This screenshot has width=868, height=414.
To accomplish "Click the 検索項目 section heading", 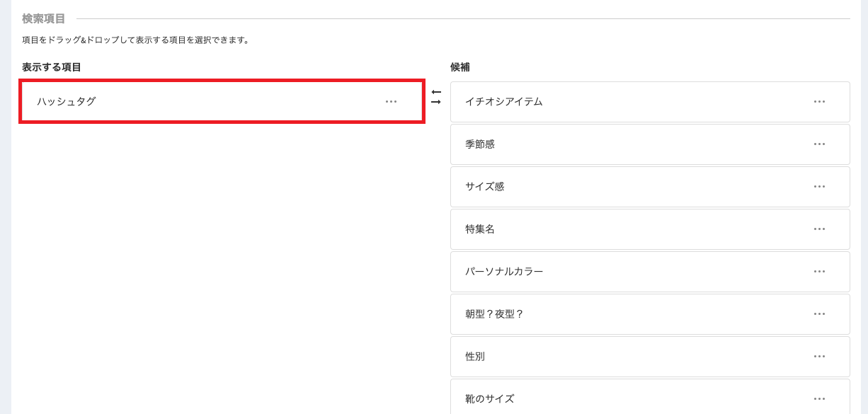I will coord(44,18).
